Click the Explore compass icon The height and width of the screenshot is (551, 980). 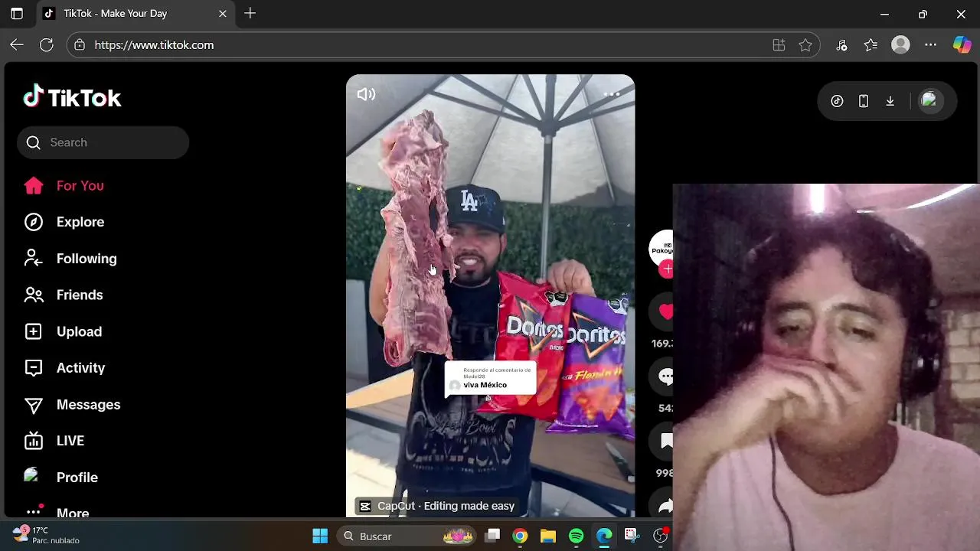33,222
